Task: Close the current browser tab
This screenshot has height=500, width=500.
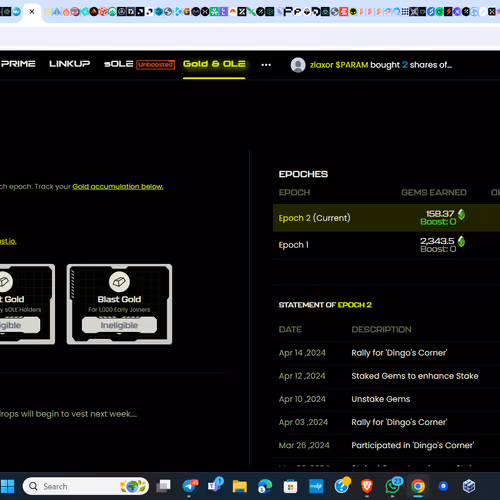Action: pyautogui.click(x=32, y=12)
